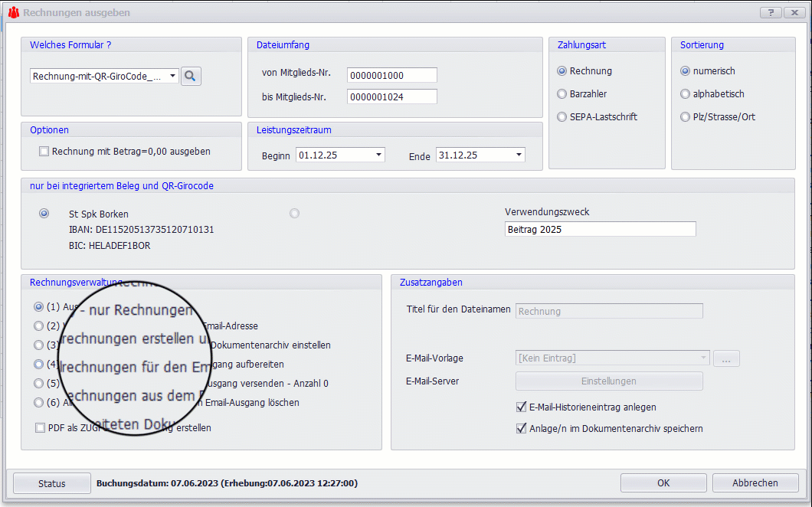
Task: Click the magnifier search icon beside form selector
Action: [x=191, y=76]
